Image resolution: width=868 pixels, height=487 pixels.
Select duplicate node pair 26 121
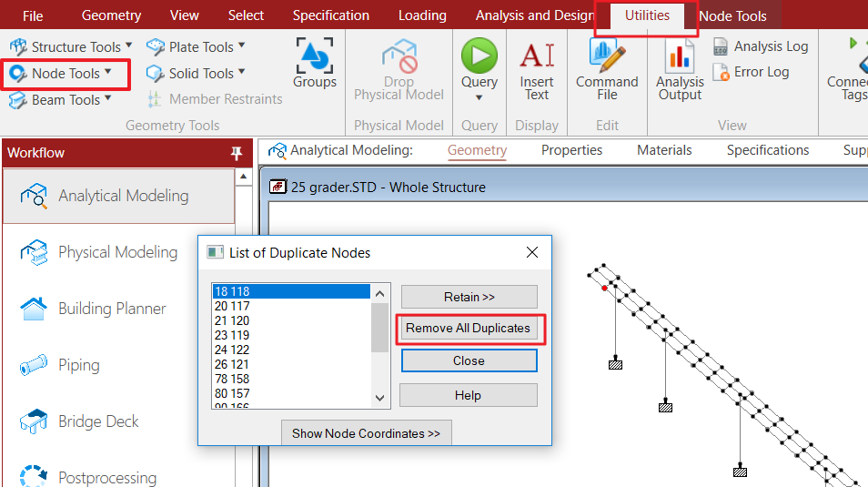pyautogui.click(x=291, y=364)
